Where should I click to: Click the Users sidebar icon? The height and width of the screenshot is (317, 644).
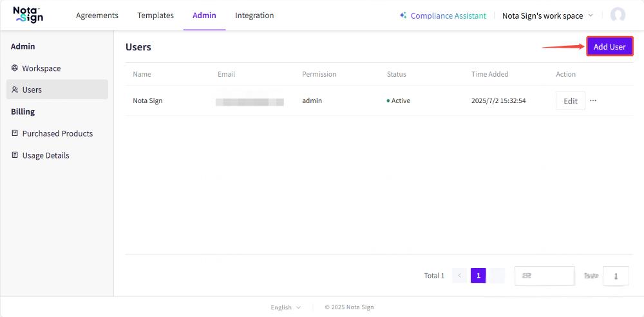click(15, 90)
